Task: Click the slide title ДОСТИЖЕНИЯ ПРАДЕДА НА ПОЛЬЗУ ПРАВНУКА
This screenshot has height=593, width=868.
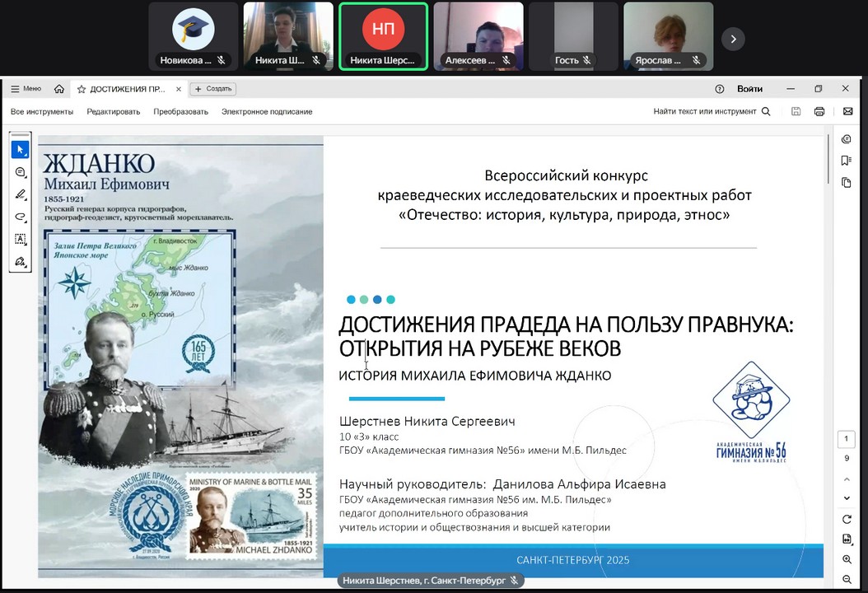Action: tap(566, 325)
